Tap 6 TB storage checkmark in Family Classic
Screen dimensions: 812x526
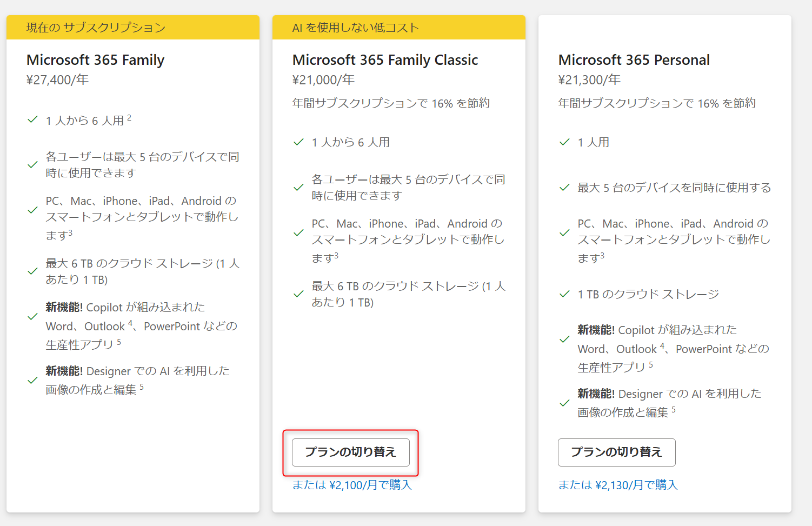298,294
